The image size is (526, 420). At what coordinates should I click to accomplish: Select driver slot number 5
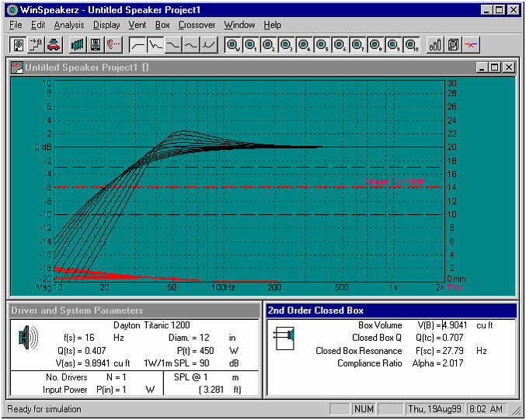coord(322,44)
